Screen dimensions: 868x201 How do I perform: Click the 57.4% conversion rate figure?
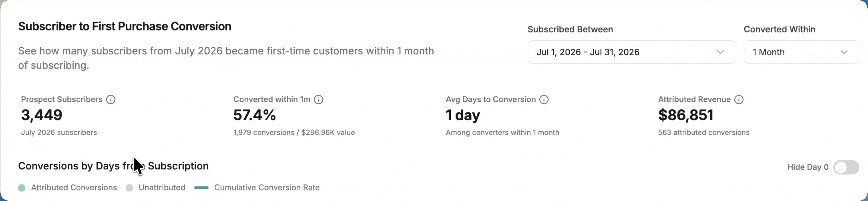tap(254, 115)
